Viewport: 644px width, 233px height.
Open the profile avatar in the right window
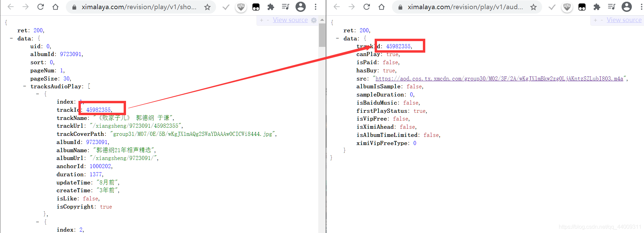627,7
